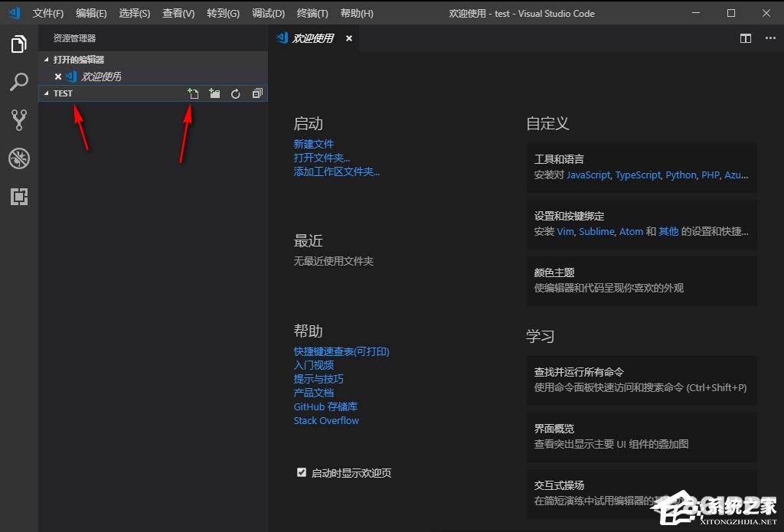Click the 资源管理器 panel title
Viewport: 784px width, 532px height.
point(74,38)
